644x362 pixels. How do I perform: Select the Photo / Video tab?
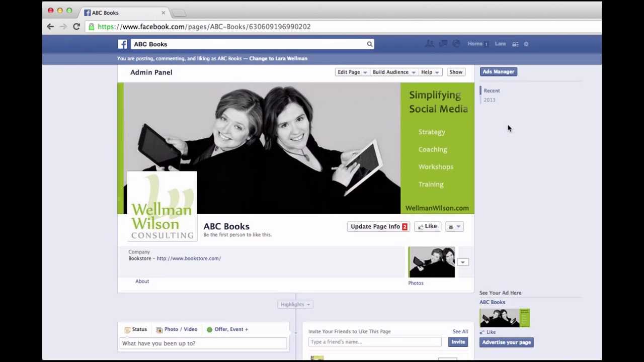[x=177, y=329]
